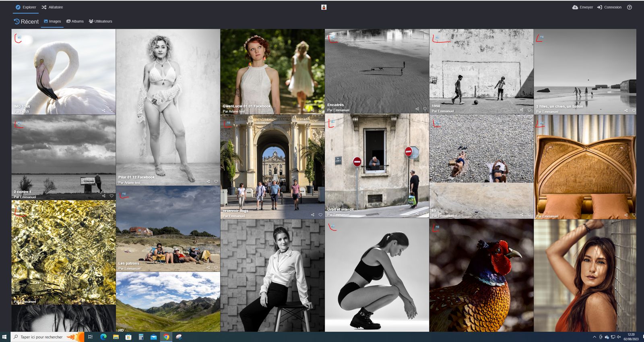Share the Encadrés photo
Screen dimensions: 644x342
[x=417, y=109]
